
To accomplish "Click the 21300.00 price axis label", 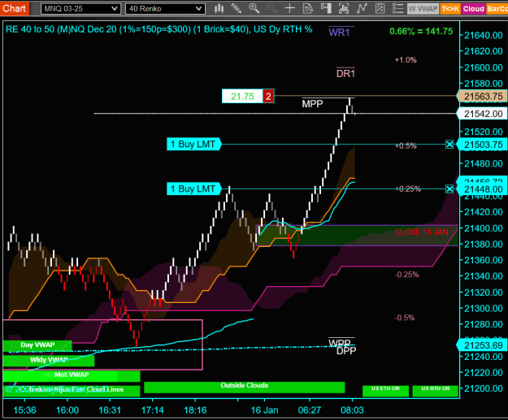I will [484, 308].
